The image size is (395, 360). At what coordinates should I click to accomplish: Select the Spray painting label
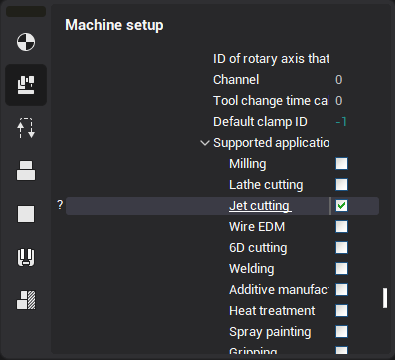coord(270,332)
